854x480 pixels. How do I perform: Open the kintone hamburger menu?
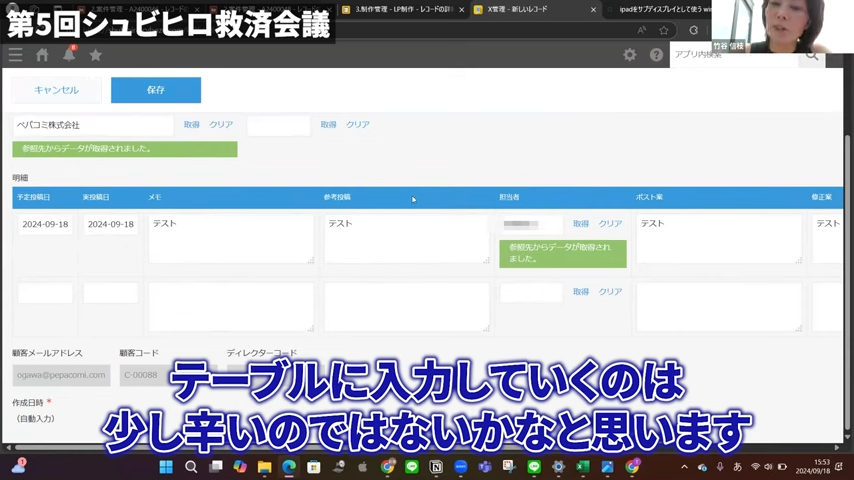(x=15, y=55)
